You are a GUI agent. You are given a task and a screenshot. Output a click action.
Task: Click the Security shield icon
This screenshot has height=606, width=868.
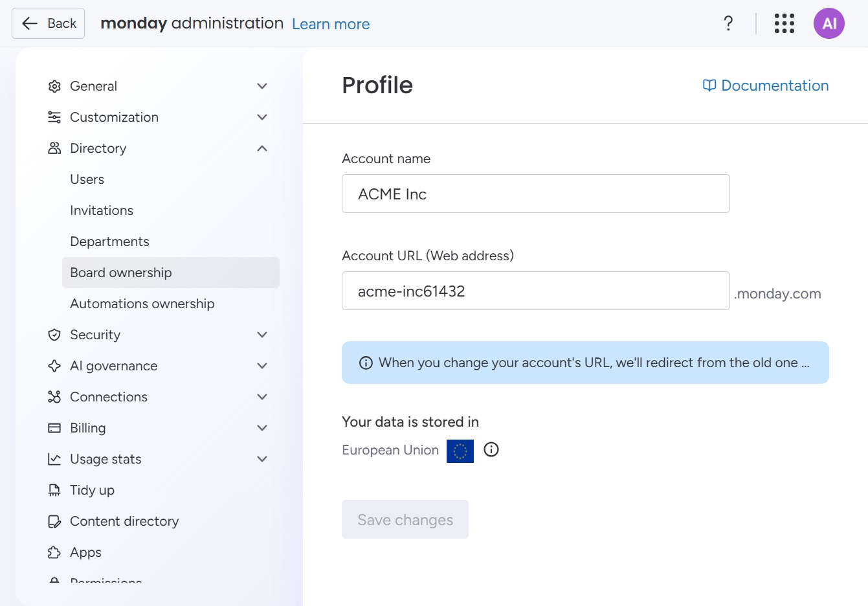54,335
